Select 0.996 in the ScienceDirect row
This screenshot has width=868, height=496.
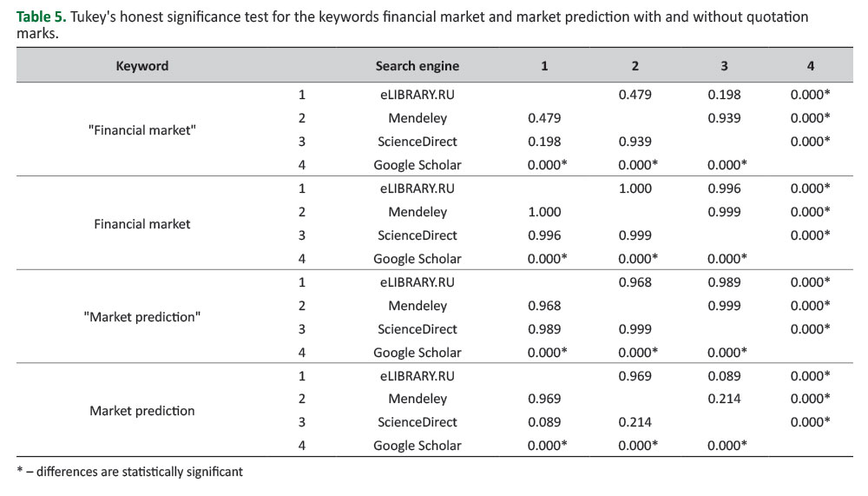point(544,235)
